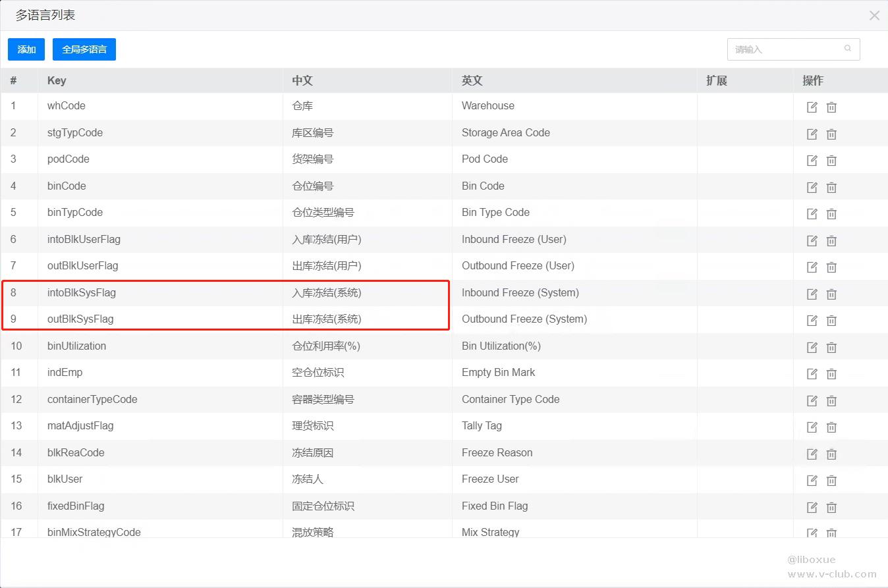Viewport: 888px width, 588px height.
Task: Open editor for intoBlkSysFlag row
Action: point(812,294)
